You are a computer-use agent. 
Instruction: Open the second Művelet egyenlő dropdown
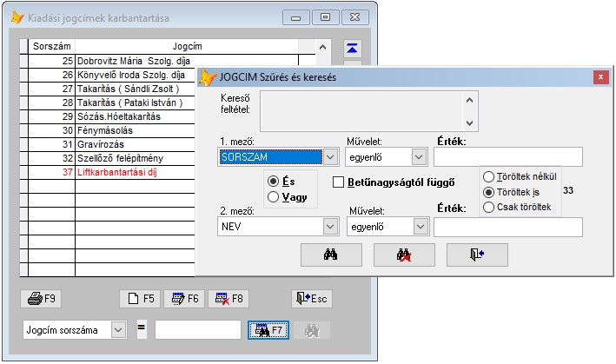(x=421, y=227)
